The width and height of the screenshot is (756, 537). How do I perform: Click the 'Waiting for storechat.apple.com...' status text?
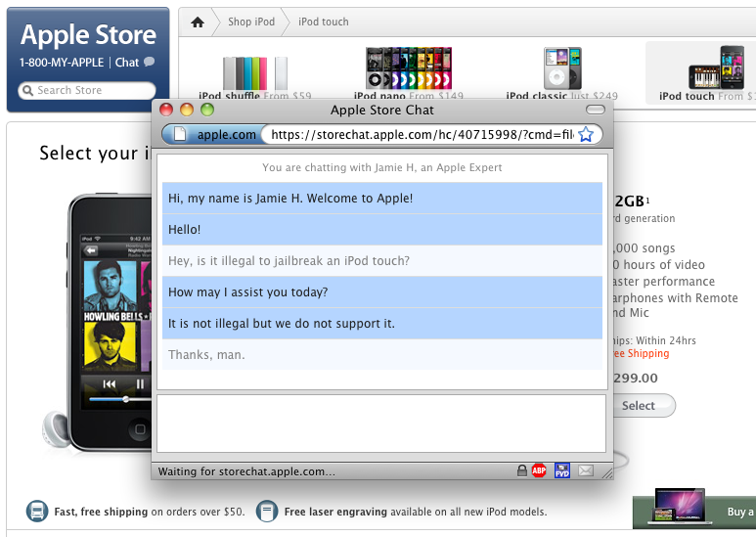coord(246,471)
